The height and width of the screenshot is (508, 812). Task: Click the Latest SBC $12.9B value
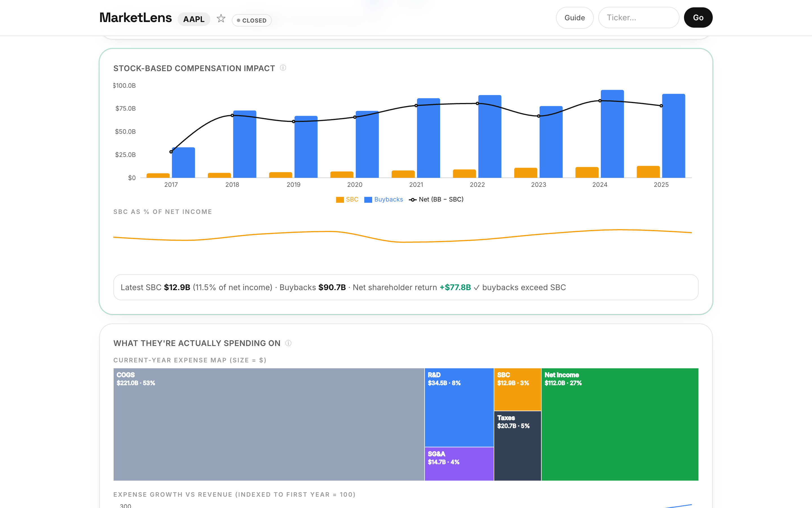(177, 288)
